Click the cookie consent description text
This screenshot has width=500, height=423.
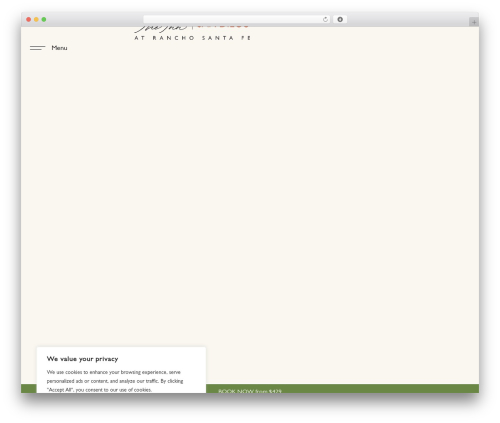(x=115, y=381)
